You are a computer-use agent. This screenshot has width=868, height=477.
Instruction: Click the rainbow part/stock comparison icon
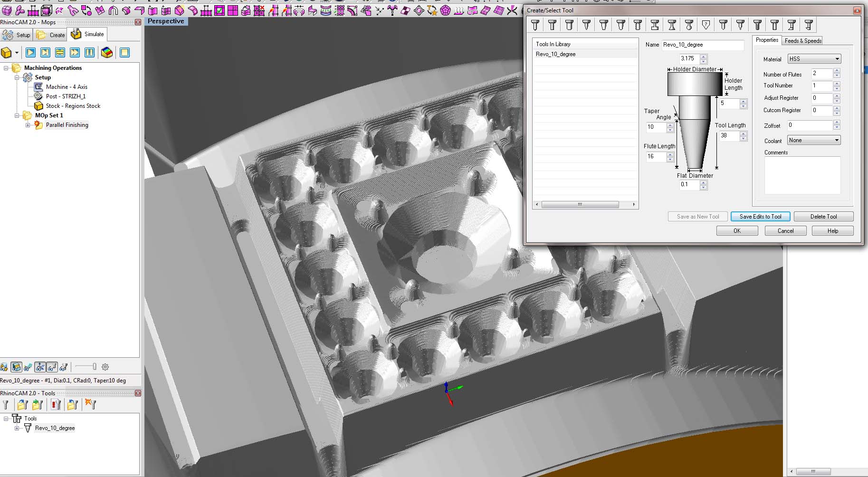pyautogui.click(x=107, y=53)
